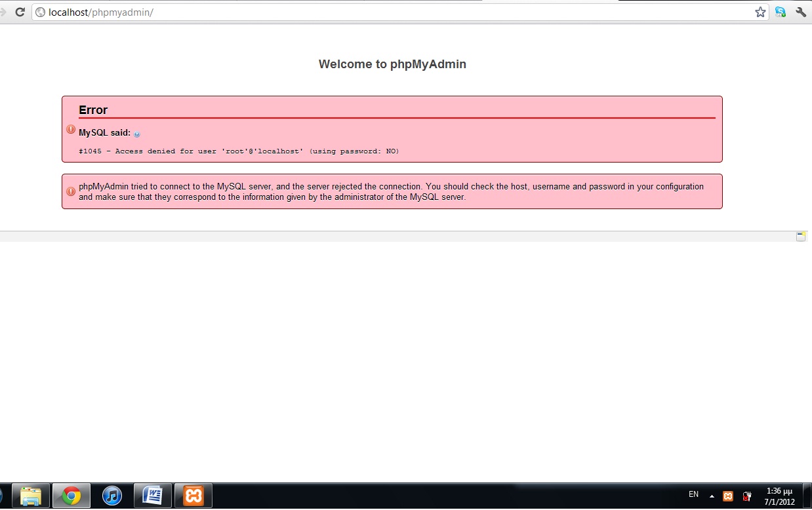This screenshot has width=812, height=510.
Task: Click the error icon beside MySQL said
Action: 71,129
